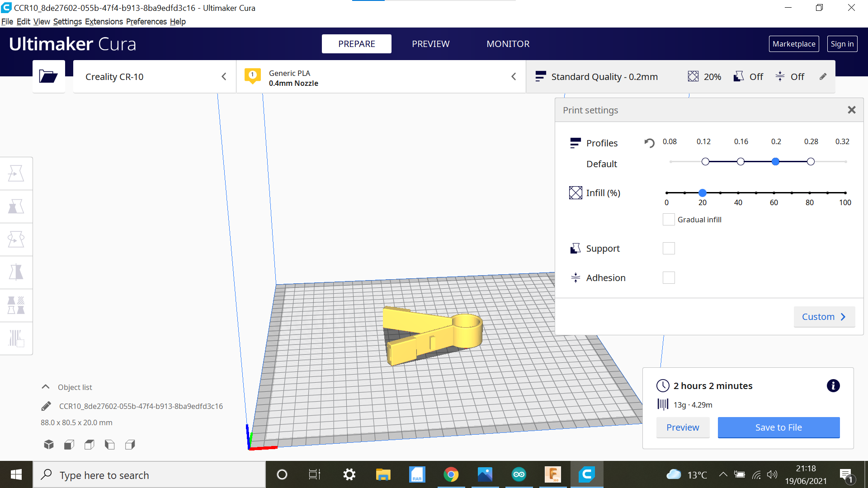
Task: Collapse Standard Quality print settings dropdown
Action: click(680, 77)
